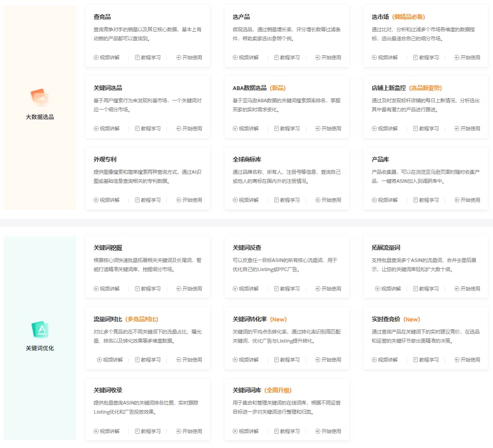Image resolution: width=493 pixels, height=448 pixels.
Task: Click the 大数据选品 category icon
Action: click(40, 97)
